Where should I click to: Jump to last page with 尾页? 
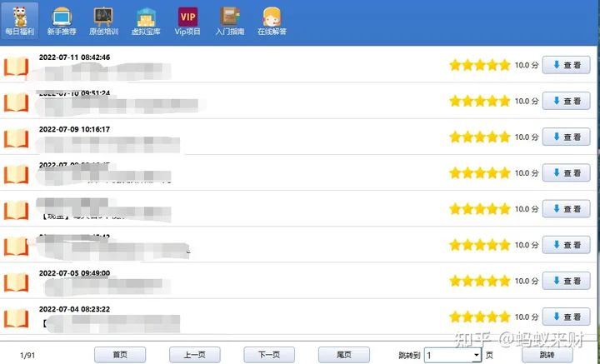pyautogui.click(x=343, y=355)
